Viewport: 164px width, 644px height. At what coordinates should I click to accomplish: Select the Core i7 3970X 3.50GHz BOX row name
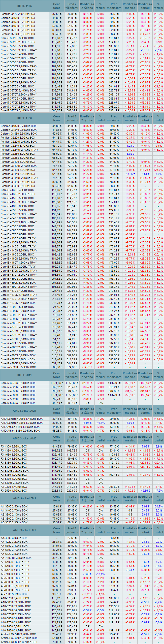[x=18, y=383]
